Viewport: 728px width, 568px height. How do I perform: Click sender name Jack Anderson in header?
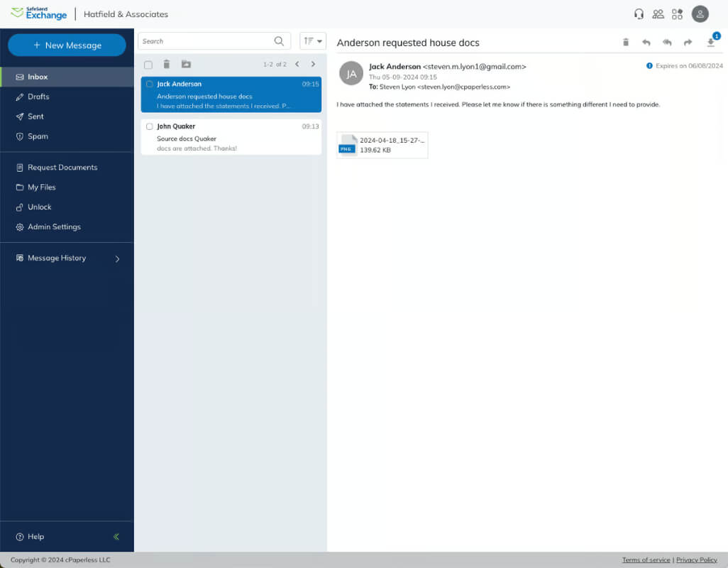tap(395, 67)
